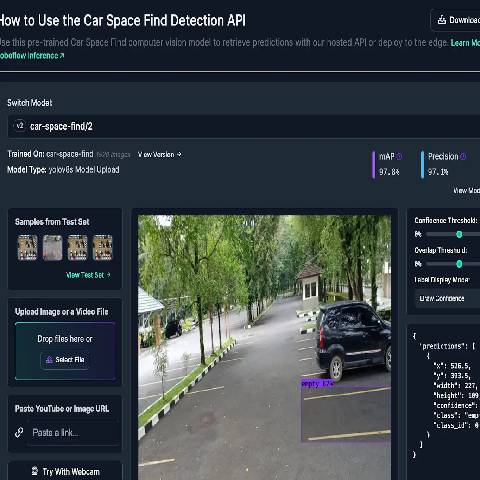Click the webcam icon in Try With Webcam
The image size is (480, 480).
tap(35, 471)
